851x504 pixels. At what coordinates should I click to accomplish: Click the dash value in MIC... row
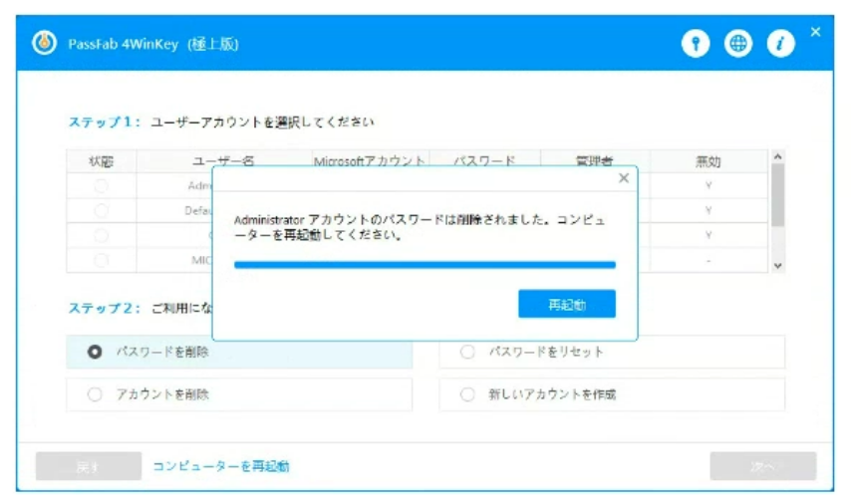point(709,261)
